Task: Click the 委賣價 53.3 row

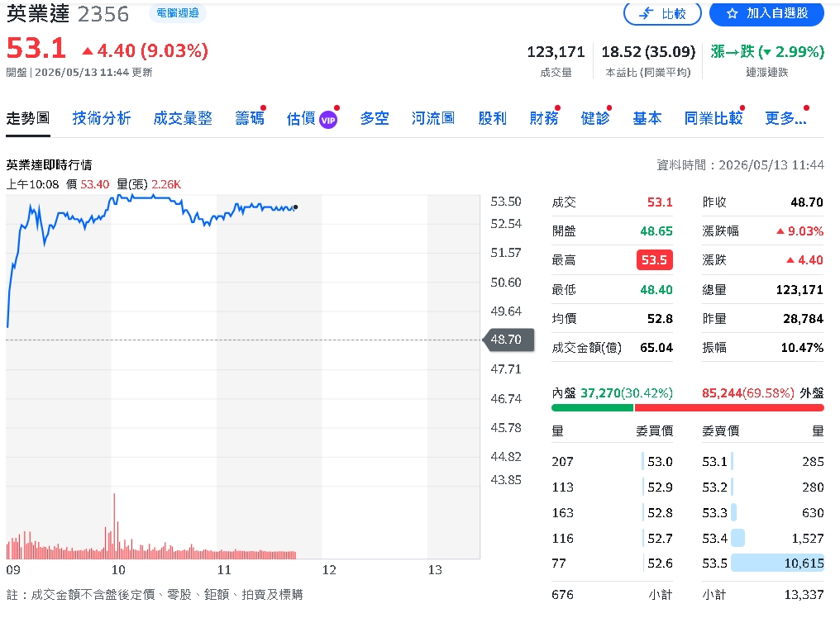Action: [763, 513]
